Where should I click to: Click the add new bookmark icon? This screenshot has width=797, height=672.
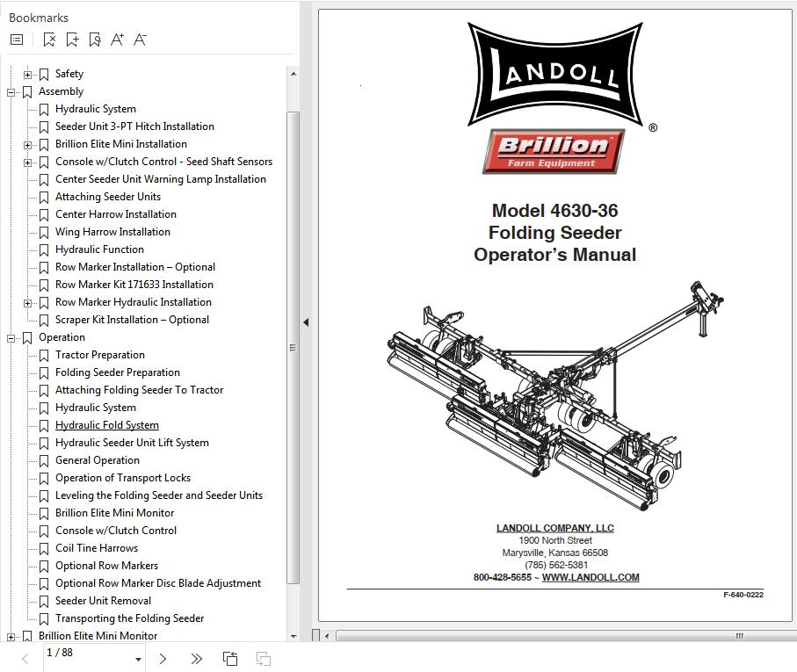point(72,40)
